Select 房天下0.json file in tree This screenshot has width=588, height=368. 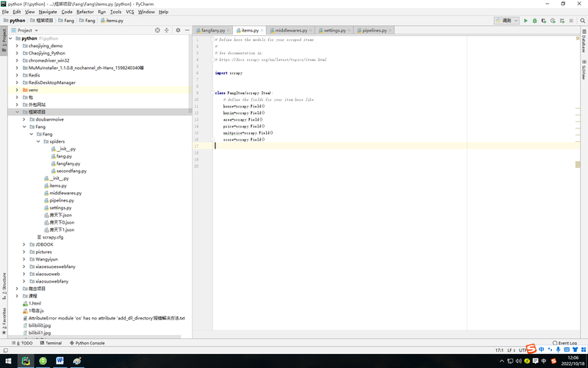pos(59,222)
